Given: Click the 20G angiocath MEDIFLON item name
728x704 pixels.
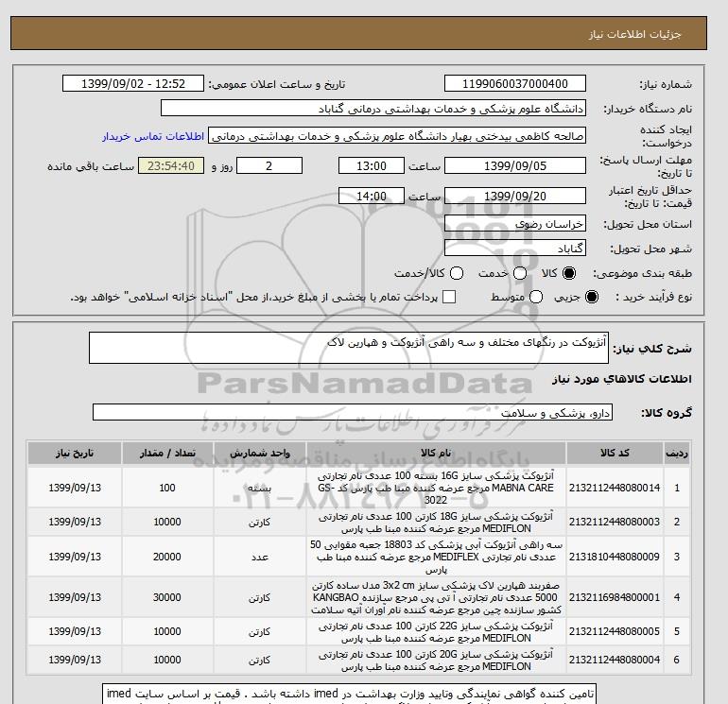Looking at the screenshot, I should coord(436,660).
